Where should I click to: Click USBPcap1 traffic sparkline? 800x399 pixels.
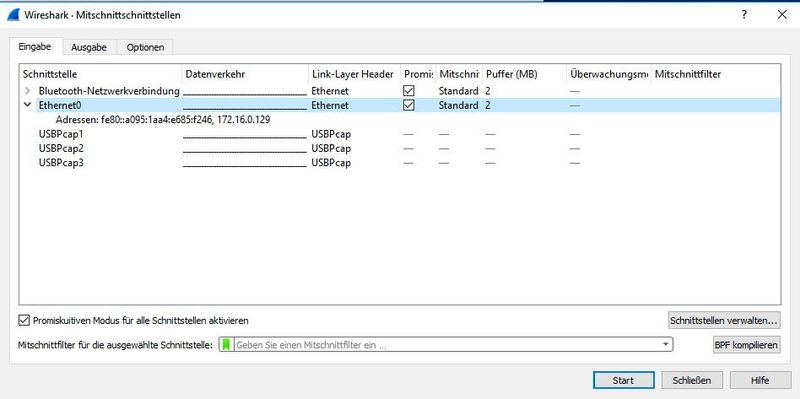(x=245, y=134)
